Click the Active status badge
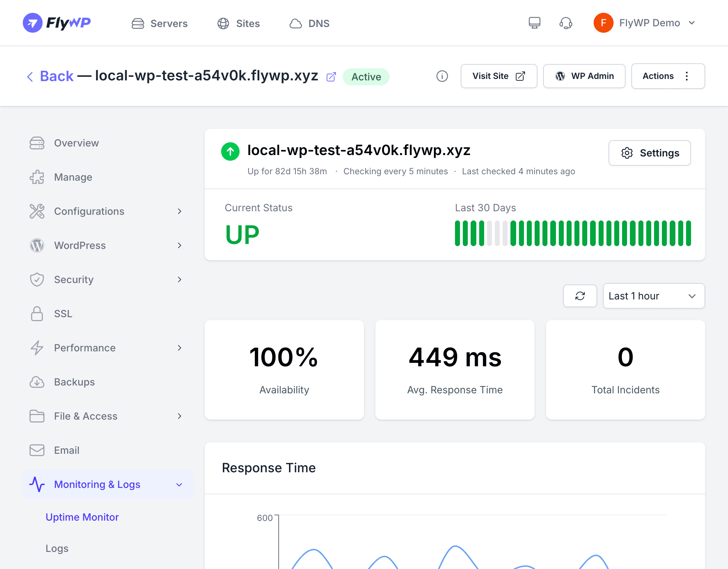The image size is (728, 569). coord(366,77)
